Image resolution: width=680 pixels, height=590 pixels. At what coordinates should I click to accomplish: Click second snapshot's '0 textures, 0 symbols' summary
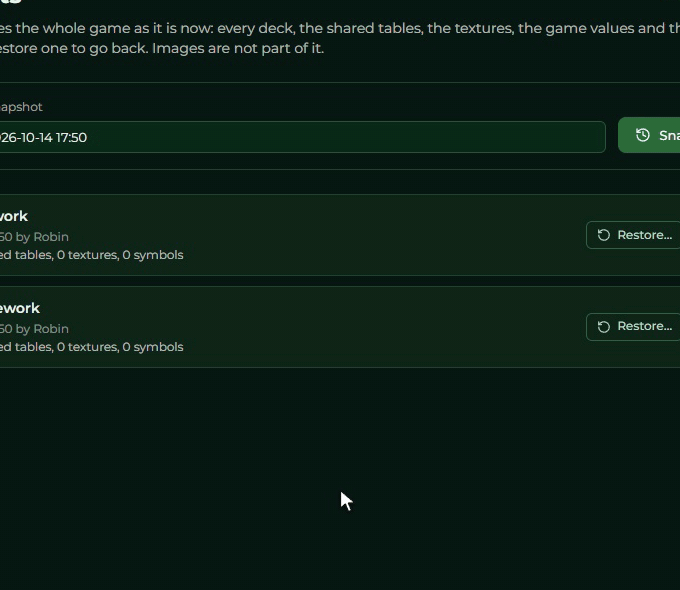[120, 347]
